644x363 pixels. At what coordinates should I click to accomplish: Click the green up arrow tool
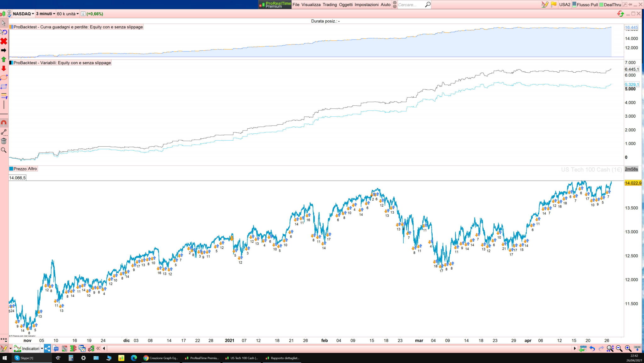(x=4, y=59)
